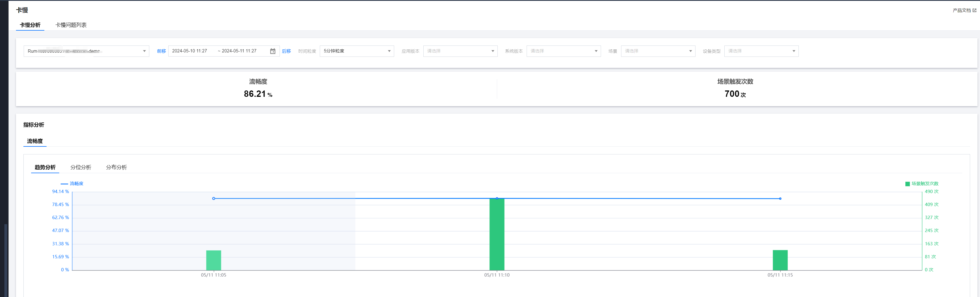Screen dimensions: 980x297
Task: Select the 趋势分析 tab
Action: click(45, 167)
